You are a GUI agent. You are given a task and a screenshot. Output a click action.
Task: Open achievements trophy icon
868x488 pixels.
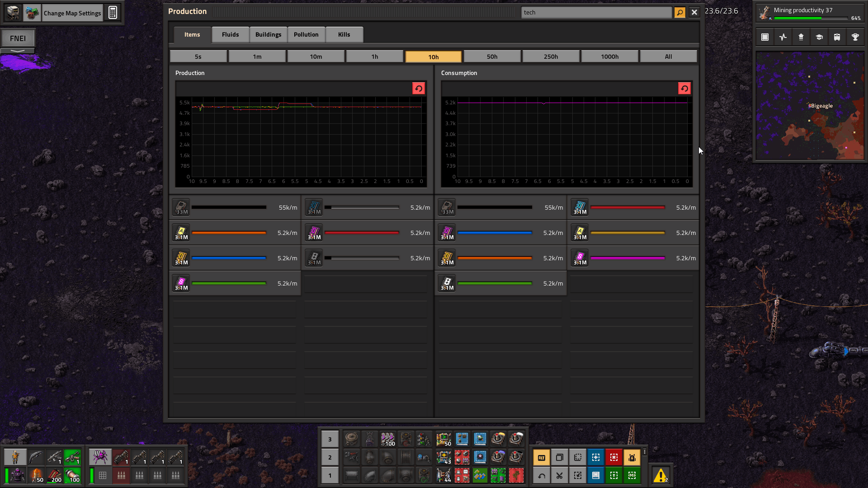point(855,38)
